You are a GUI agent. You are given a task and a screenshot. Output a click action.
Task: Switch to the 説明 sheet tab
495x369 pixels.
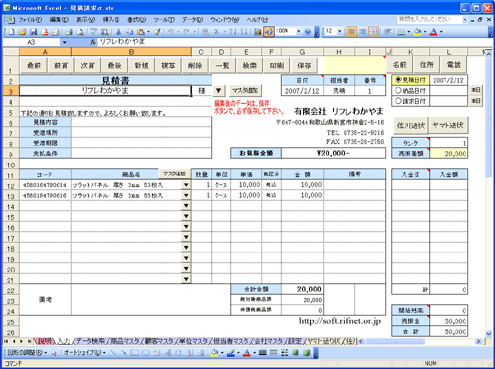45,341
